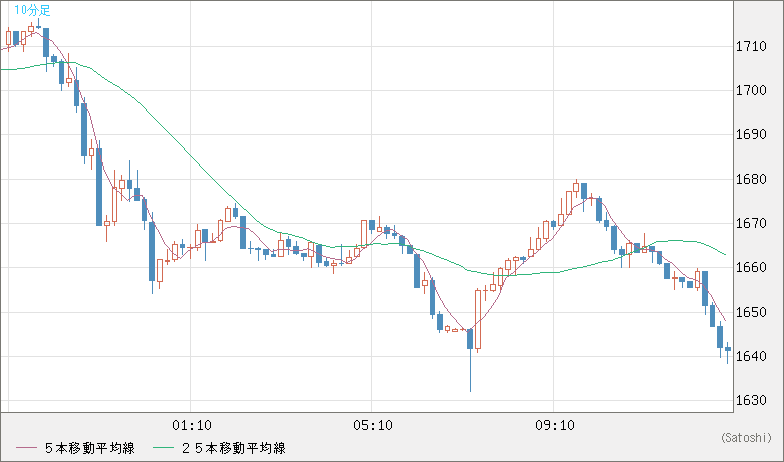Click the 10分足 timeframe label
The height and width of the screenshot is (462, 784).
pyautogui.click(x=32, y=10)
